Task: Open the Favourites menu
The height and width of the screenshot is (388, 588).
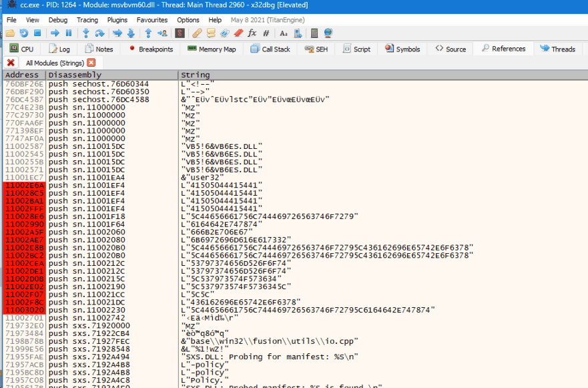Action: click(152, 20)
